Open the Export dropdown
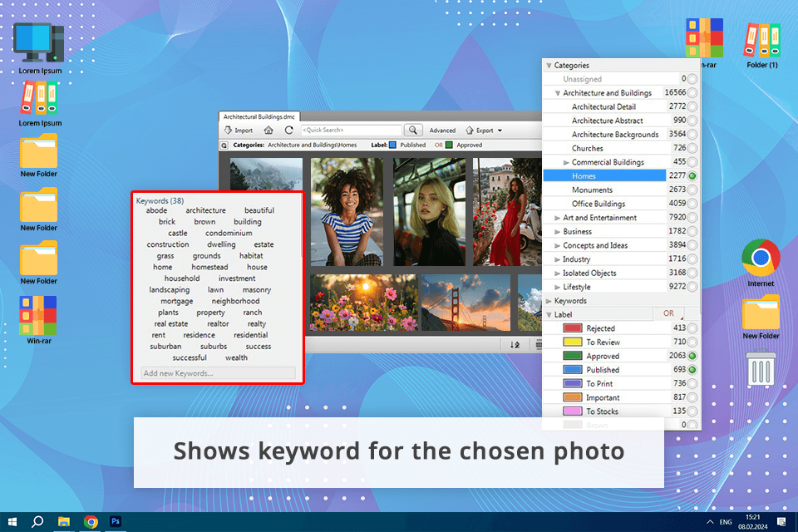The width and height of the screenshot is (798, 532). (x=484, y=131)
